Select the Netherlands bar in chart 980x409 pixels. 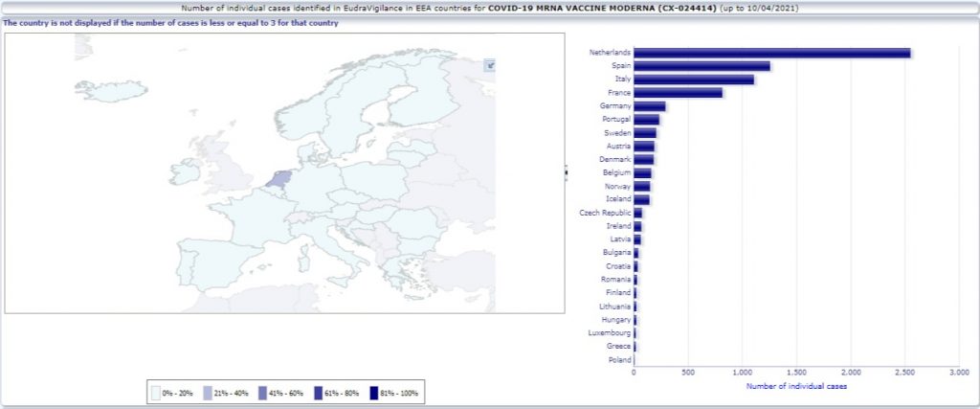click(x=772, y=53)
